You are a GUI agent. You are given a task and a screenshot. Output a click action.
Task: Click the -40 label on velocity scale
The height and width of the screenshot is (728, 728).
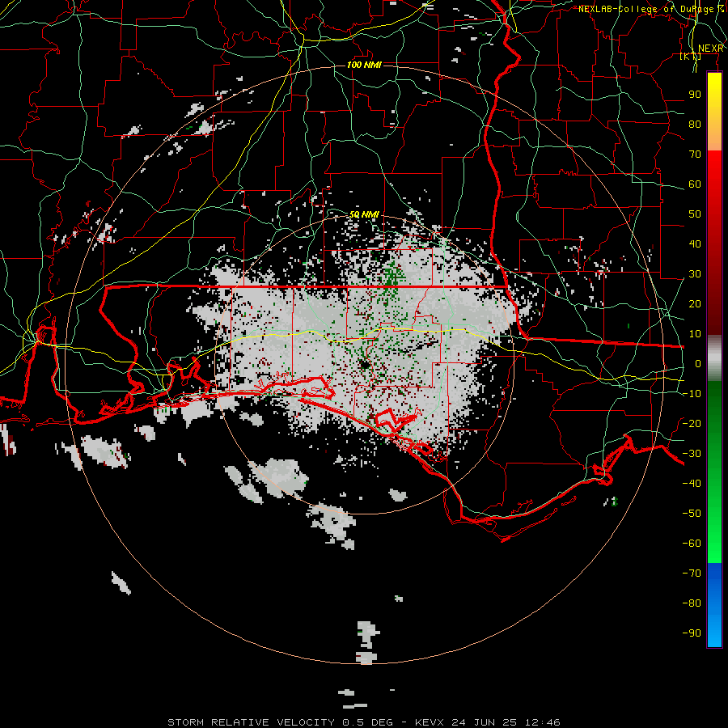coord(692,484)
